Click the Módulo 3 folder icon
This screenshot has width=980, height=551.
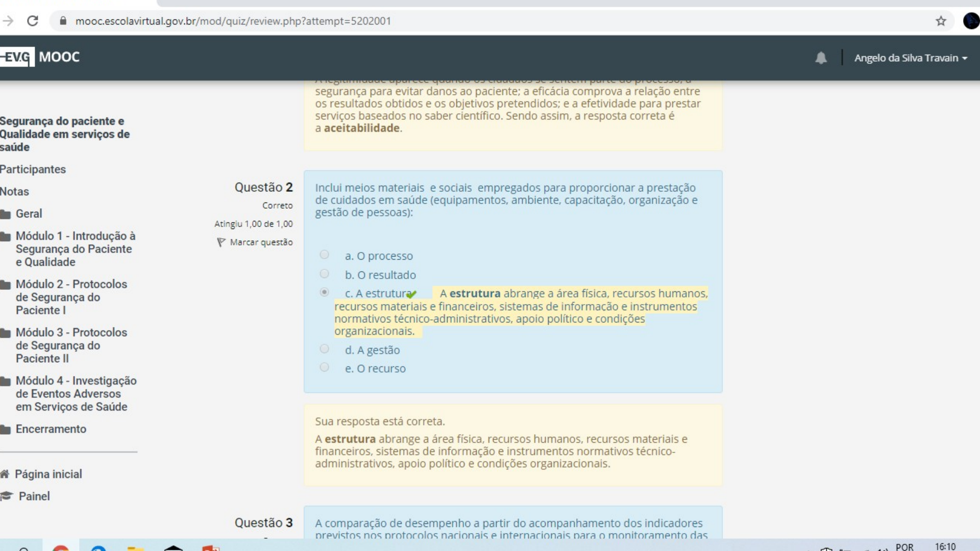[x=6, y=333]
